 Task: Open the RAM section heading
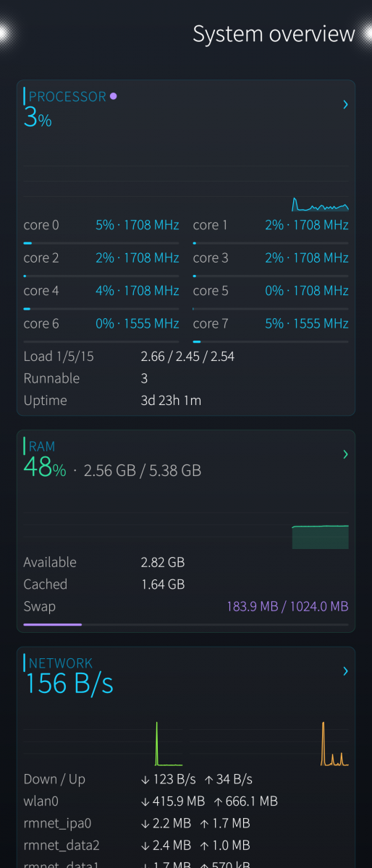click(42, 446)
